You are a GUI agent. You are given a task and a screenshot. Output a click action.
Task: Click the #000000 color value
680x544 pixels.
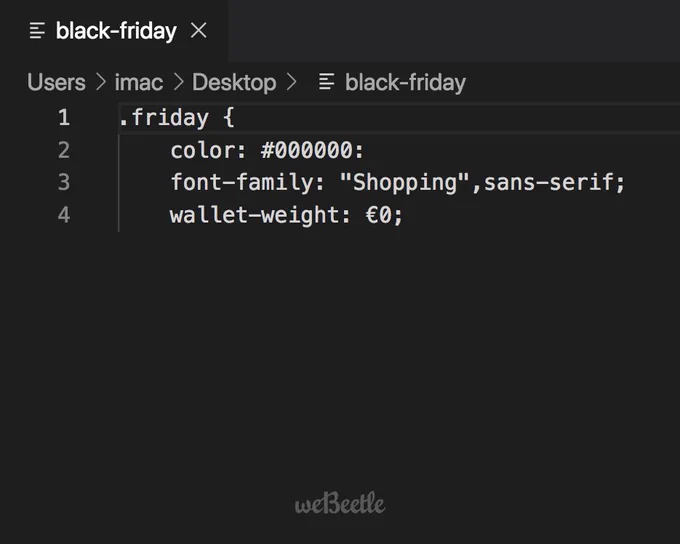tap(307, 150)
